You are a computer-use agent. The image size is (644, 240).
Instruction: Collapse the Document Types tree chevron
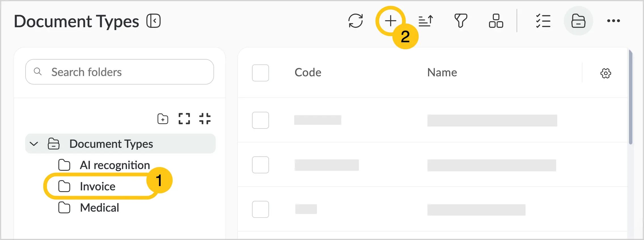pyautogui.click(x=34, y=144)
